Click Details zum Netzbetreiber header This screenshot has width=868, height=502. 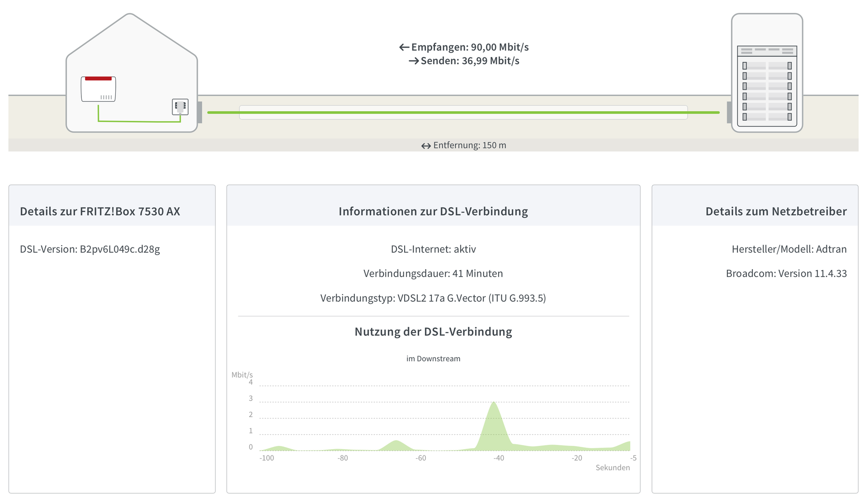[x=776, y=211]
